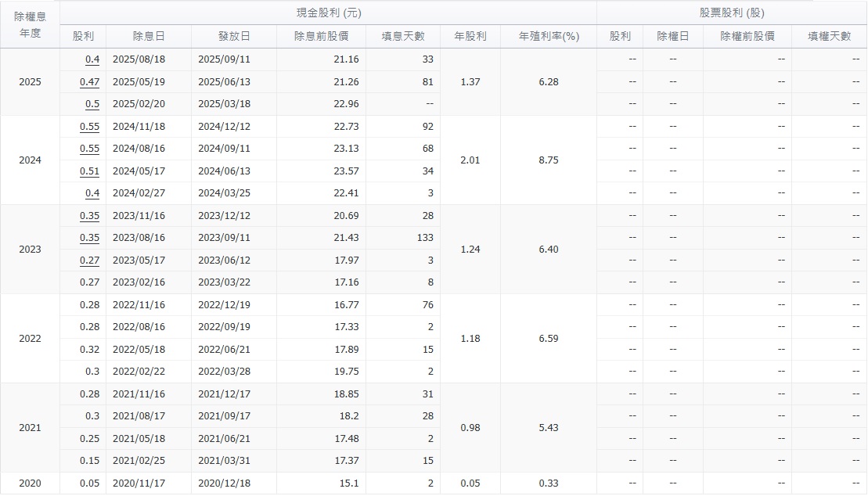The image size is (868, 496).
Task: Select the 除息前股價 column header
Action: click(x=321, y=37)
